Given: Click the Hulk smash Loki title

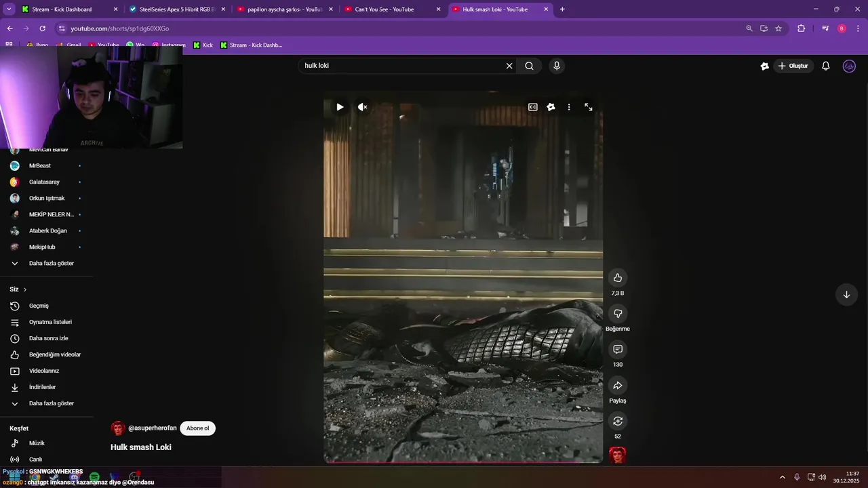Looking at the screenshot, I should point(141,447).
